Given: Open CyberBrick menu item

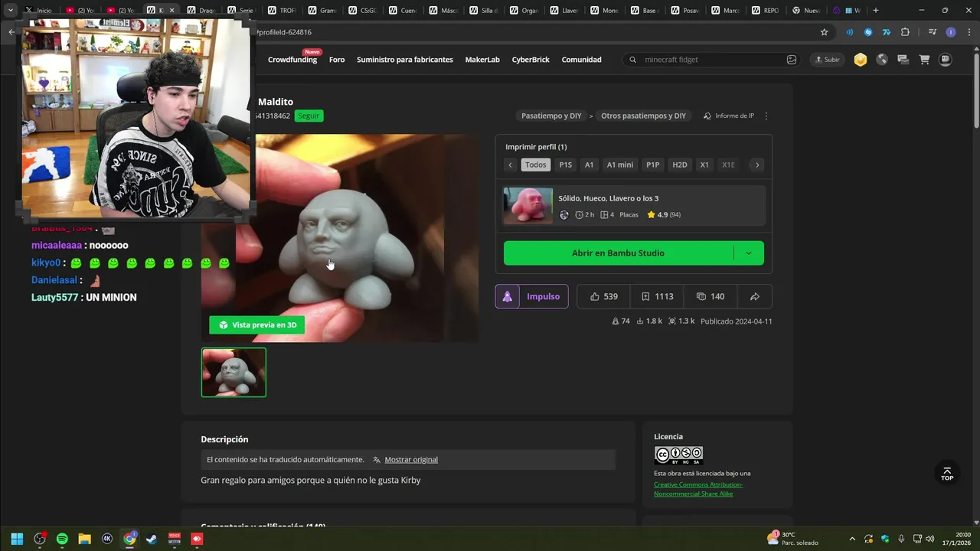Looking at the screenshot, I should coord(531,60).
